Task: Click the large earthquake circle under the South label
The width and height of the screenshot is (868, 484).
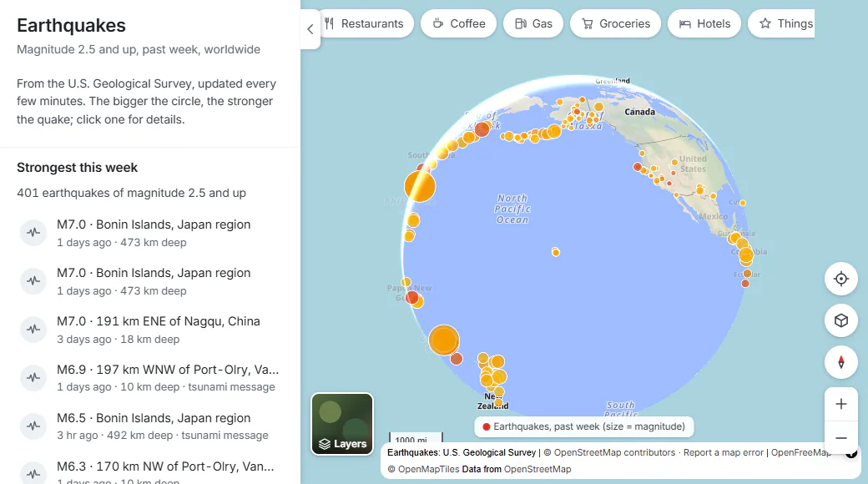Action: (x=420, y=185)
